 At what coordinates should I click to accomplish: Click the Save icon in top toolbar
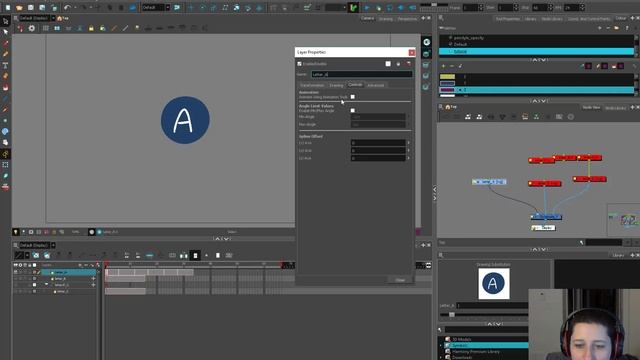pyautogui.click(x=31, y=7)
